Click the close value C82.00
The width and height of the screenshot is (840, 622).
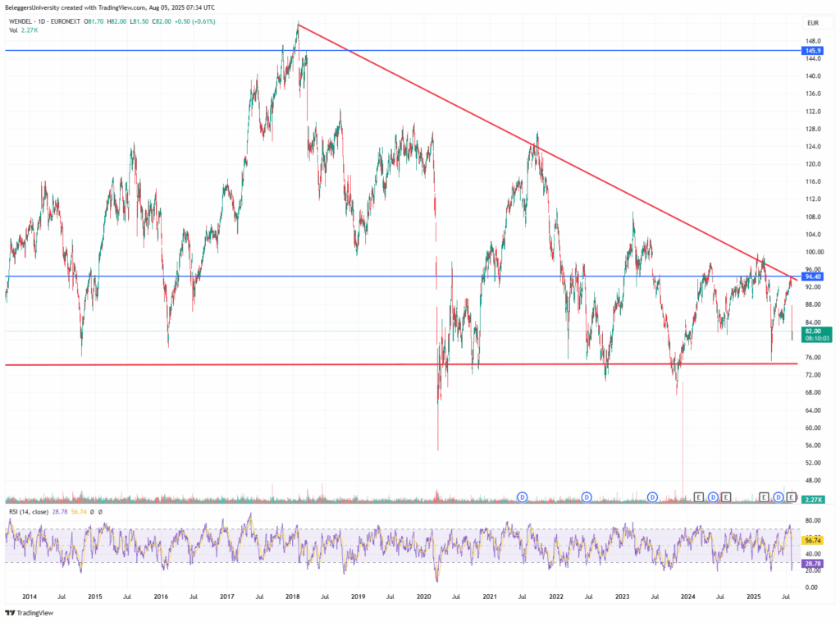point(162,21)
